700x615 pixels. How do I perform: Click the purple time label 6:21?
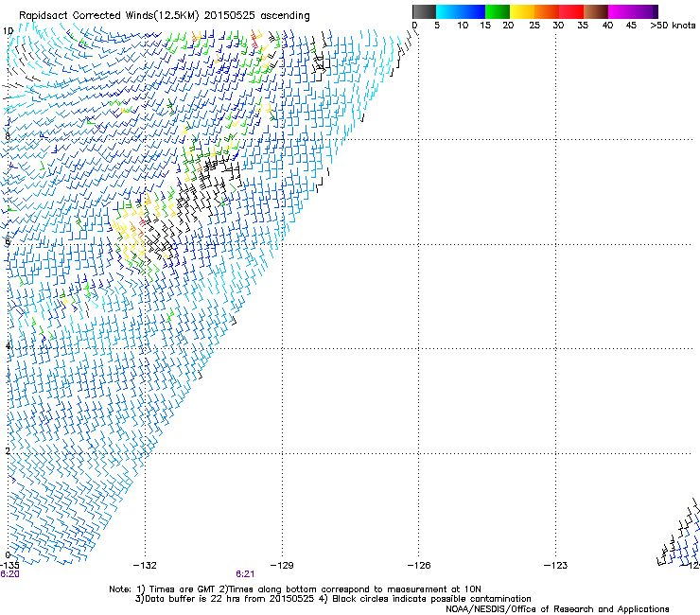245,574
